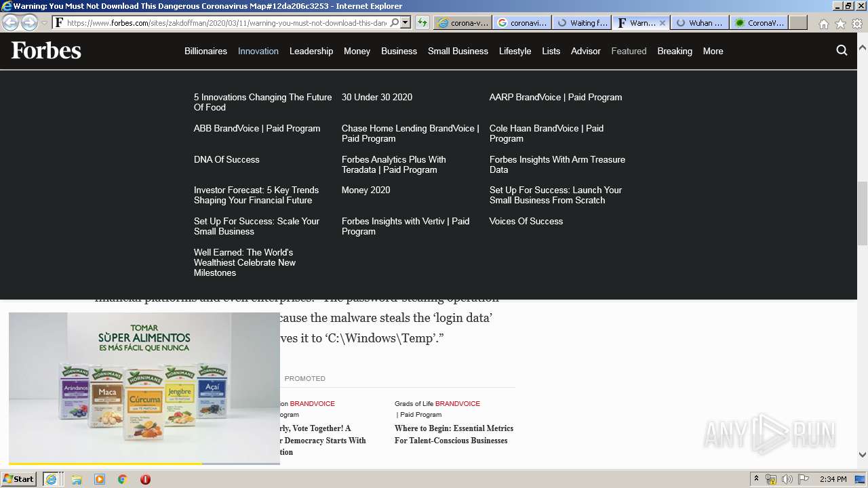Click the network tray icon
The width and height of the screenshot is (868, 488).
click(771, 479)
